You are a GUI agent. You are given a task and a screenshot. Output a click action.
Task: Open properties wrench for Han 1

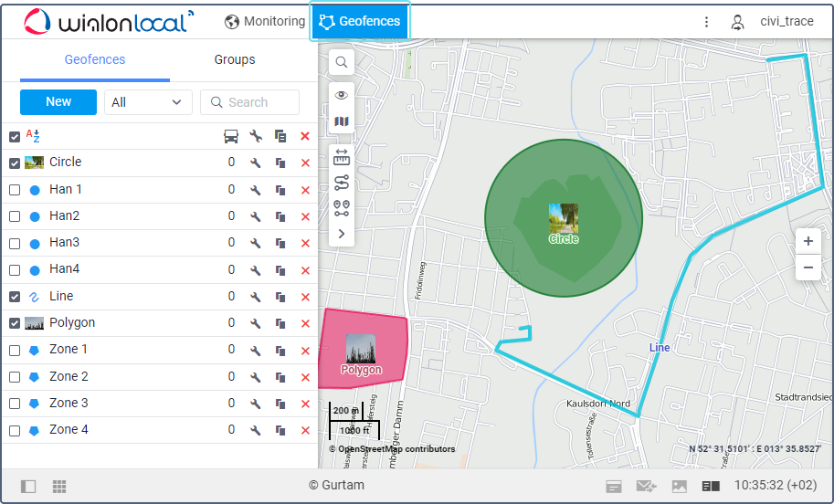(257, 190)
